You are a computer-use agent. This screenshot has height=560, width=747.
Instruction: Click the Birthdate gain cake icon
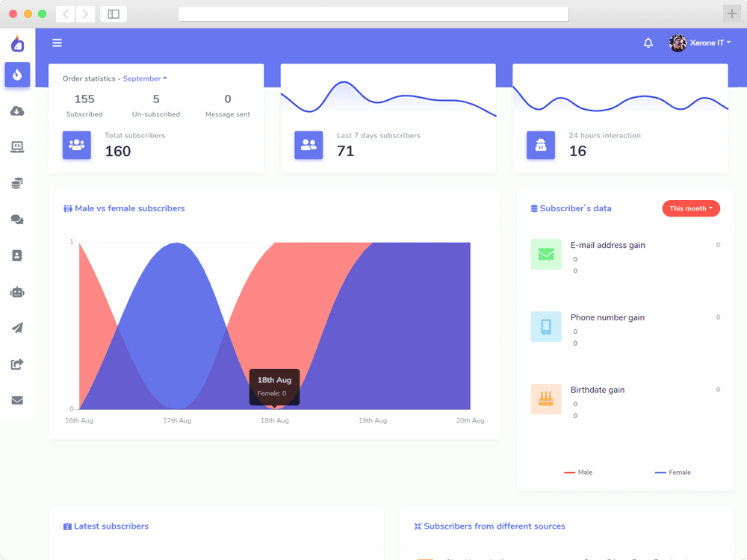tap(546, 399)
